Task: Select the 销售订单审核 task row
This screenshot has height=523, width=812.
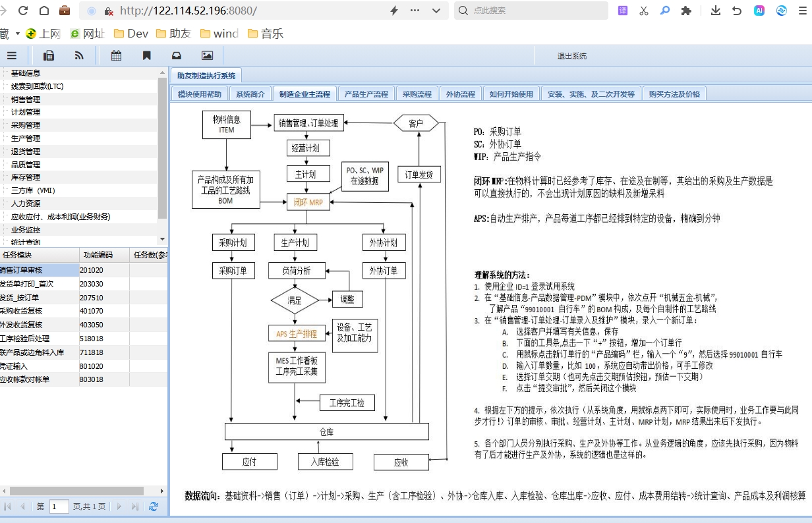Action: coord(84,270)
